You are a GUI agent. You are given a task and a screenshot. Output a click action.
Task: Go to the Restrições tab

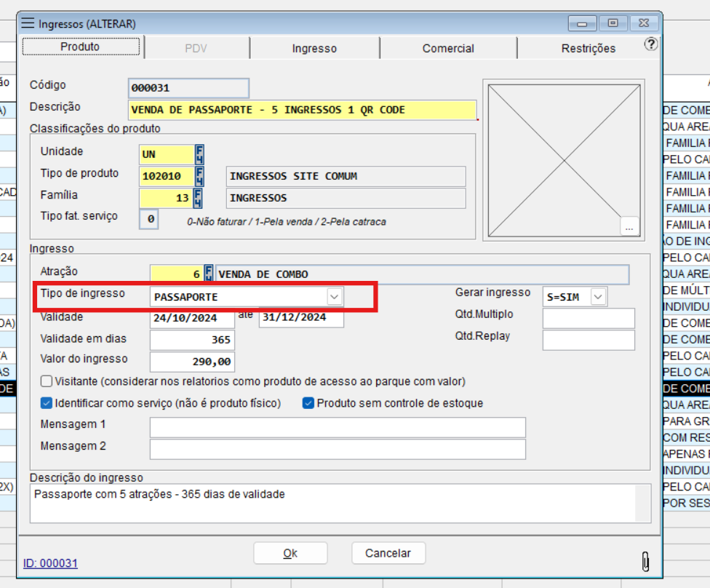[588, 49]
